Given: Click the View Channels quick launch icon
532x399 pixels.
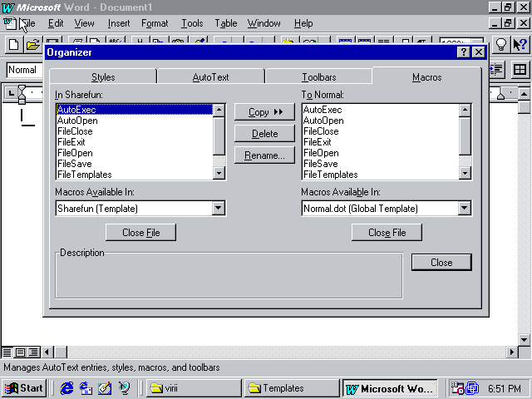Looking at the screenshot, I should click(x=124, y=388).
